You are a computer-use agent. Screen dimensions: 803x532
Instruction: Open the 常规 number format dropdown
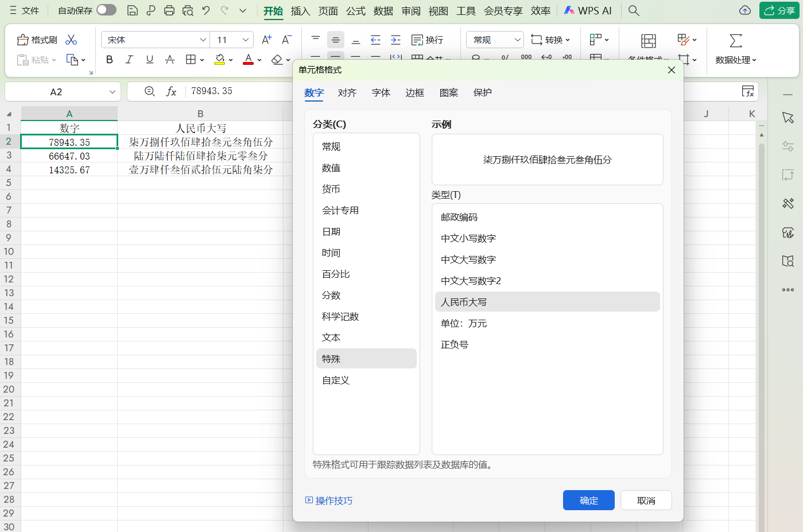(494, 40)
